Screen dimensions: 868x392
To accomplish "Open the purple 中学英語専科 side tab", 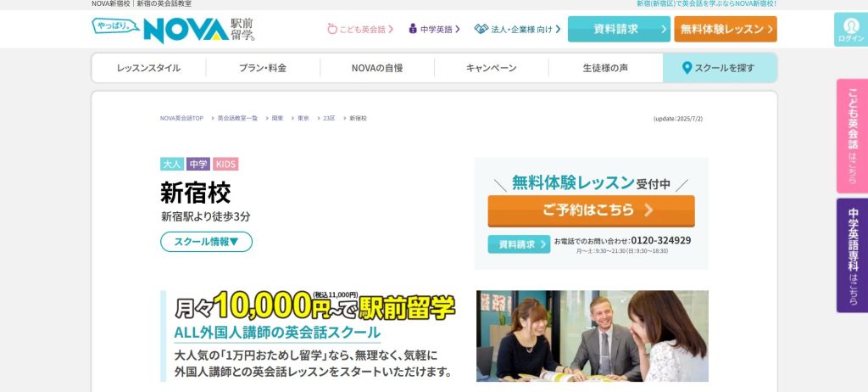I will click(852, 255).
